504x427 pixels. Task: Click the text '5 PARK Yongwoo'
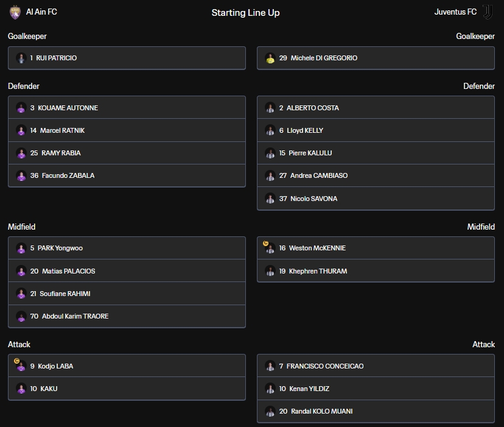pos(56,248)
